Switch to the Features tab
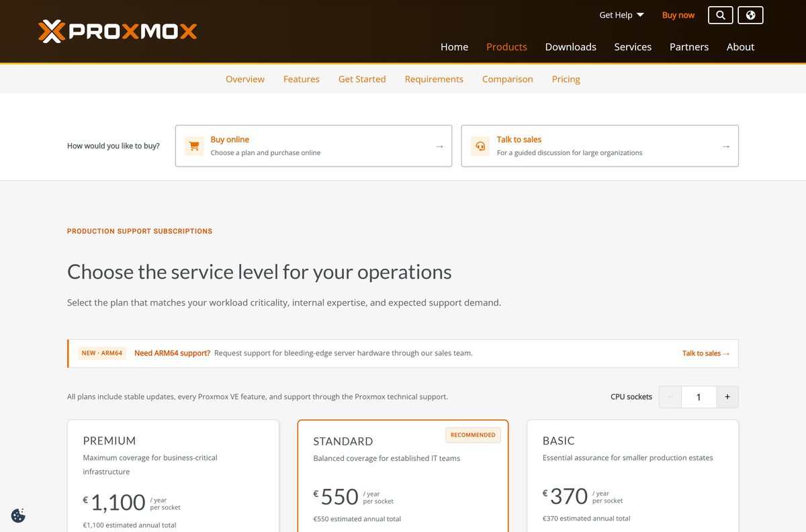 coord(302,79)
